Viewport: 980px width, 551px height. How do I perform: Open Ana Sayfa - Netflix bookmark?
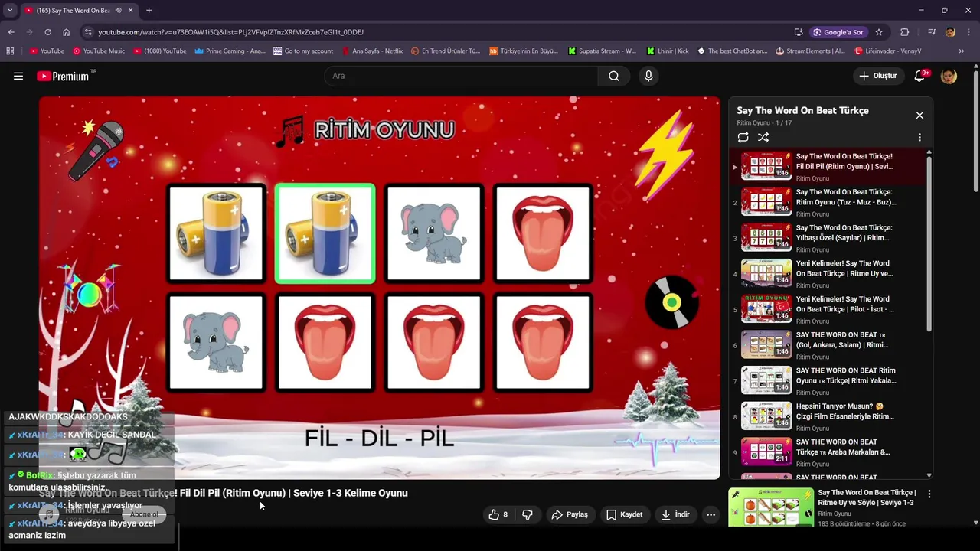[x=372, y=51]
